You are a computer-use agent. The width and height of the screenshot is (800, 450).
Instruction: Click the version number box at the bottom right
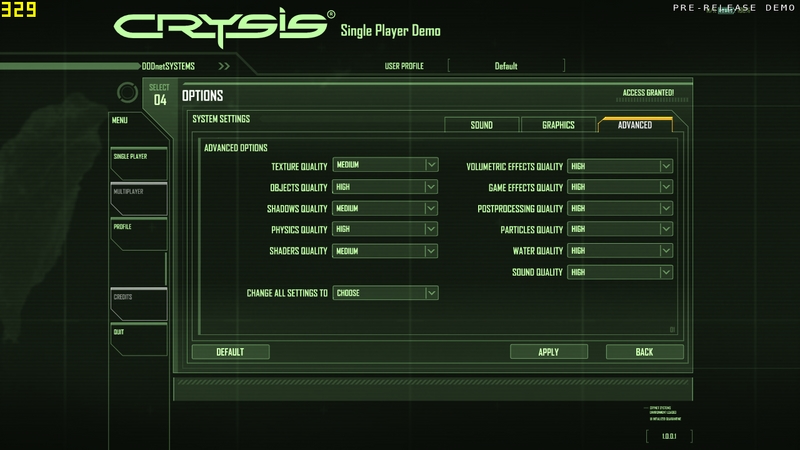669,436
